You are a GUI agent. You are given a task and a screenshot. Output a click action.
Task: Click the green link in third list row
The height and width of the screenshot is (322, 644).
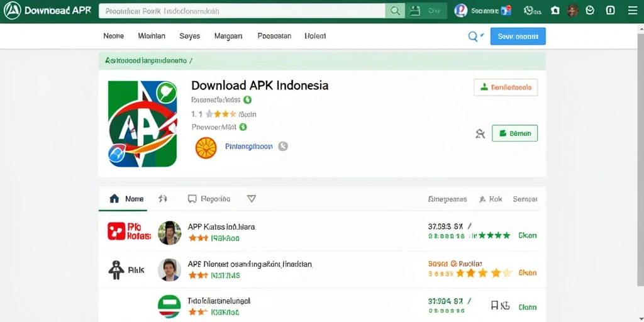(225, 313)
